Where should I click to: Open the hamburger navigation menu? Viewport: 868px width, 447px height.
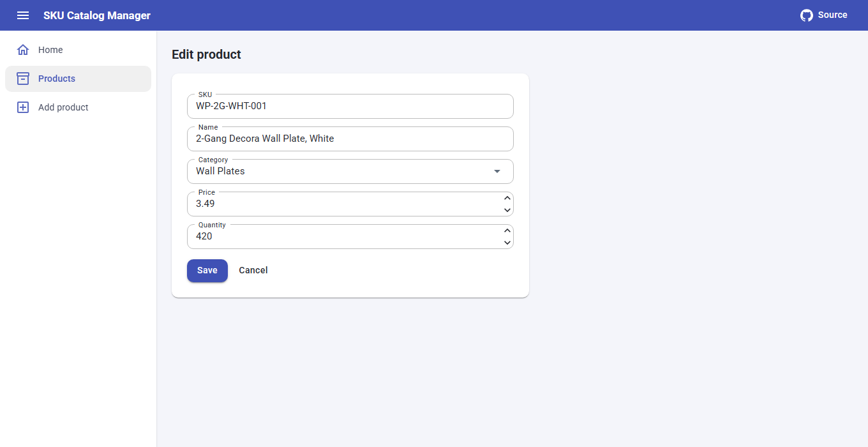point(23,15)
